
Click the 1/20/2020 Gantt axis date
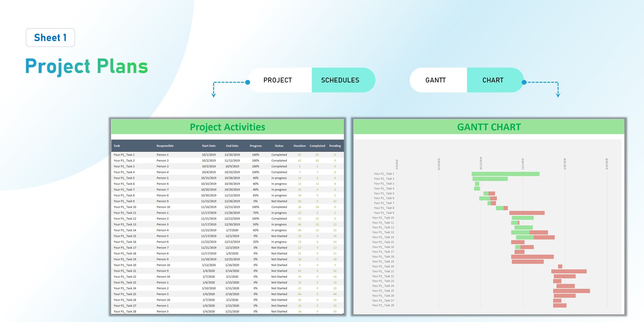(564, 164)
